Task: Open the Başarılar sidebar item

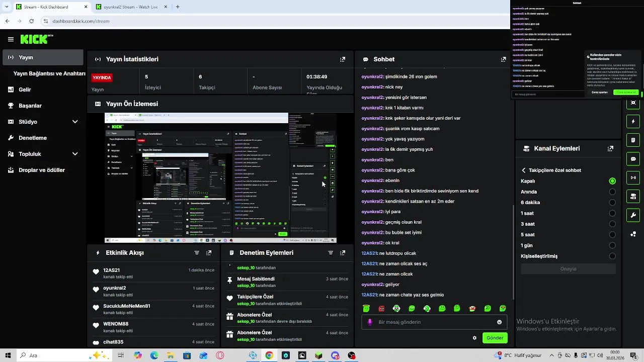Action: coord(43,106)
